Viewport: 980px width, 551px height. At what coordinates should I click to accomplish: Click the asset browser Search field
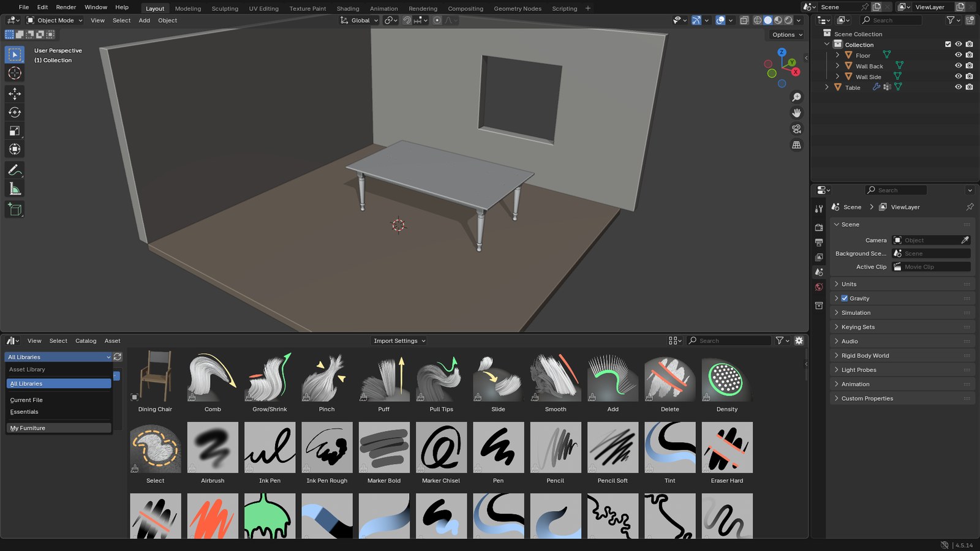[729, 340]
